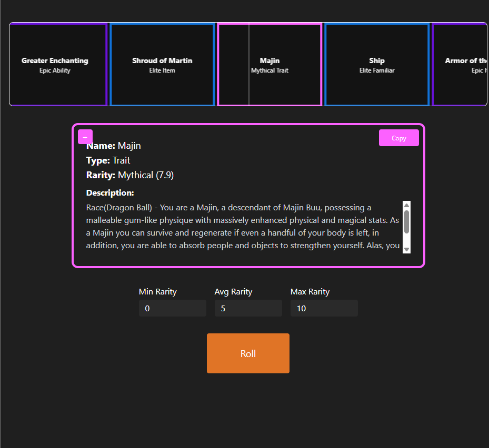Click the pink plus icon on Majin card
Screen dimensions: 489x448
[85, 137]
